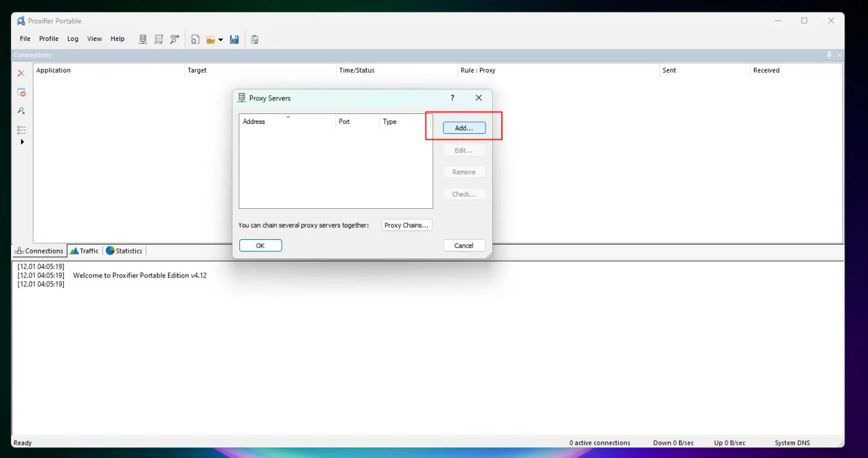
Task: Click the Application column header
Action: coord(109,71)
